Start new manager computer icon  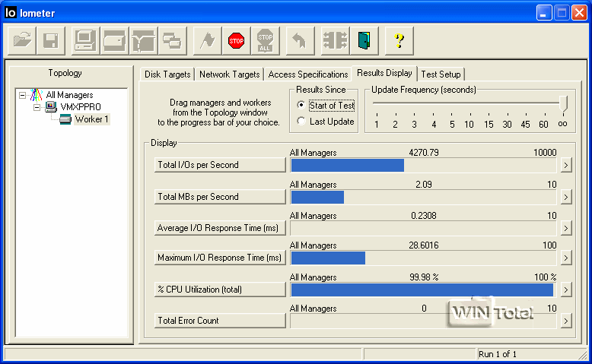85,40
